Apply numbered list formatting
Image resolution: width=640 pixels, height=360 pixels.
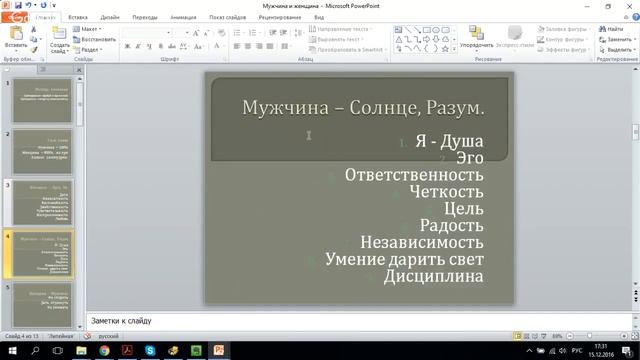253,33
